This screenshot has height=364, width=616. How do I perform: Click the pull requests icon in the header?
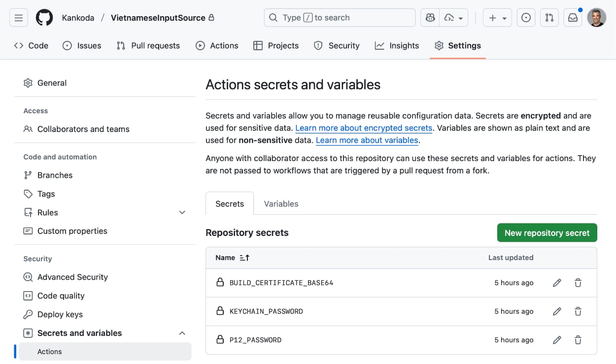point(549,17)
